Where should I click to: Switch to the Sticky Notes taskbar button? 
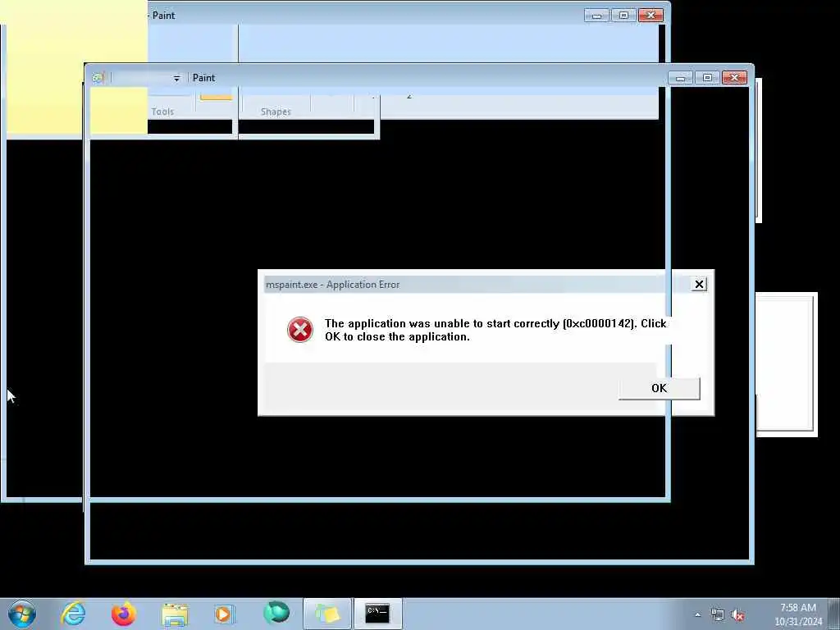(x=327, y=614)
